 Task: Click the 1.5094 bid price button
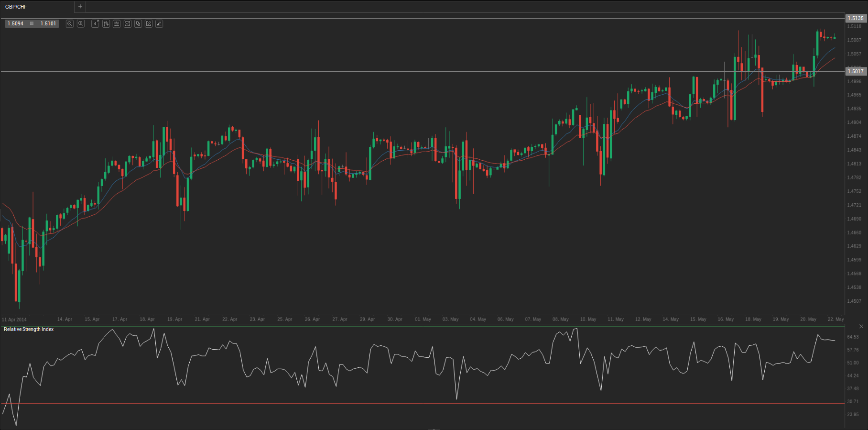16,23
